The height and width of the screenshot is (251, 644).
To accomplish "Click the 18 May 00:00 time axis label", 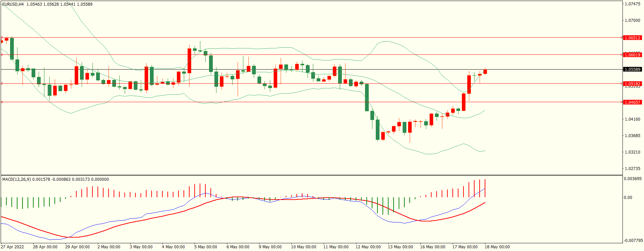I will [x=497, y=247].
